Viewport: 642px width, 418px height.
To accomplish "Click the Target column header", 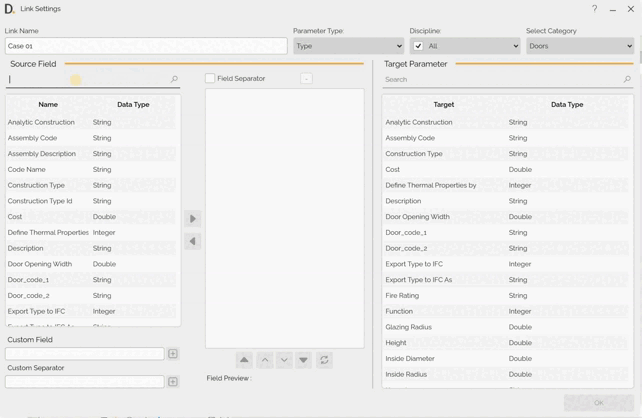I will pos(444,104).
